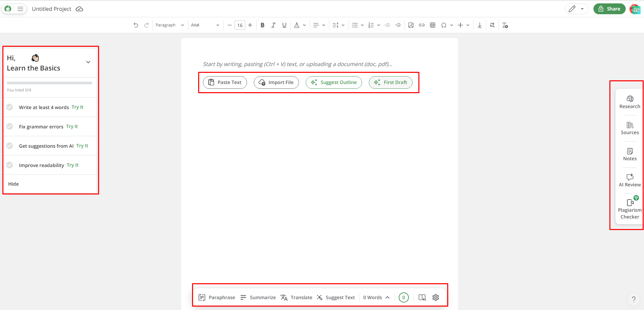Click the insert link icon
The image size is (644, 310).
(422, 25)
